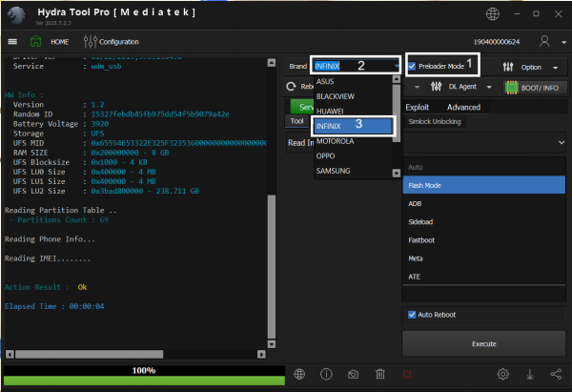
Task: Click log scroll up arrow
Action: (x=272, y=62)
